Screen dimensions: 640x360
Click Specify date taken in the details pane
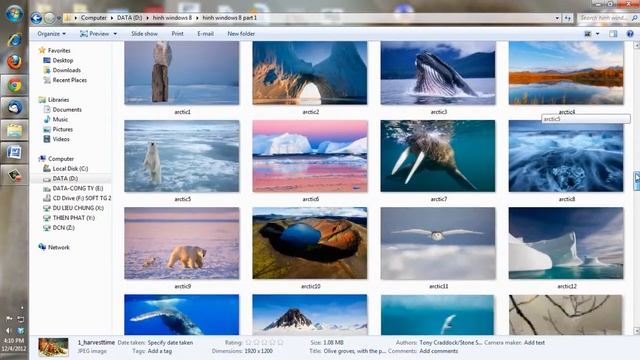pyautogui.click(x=170, y=343)
